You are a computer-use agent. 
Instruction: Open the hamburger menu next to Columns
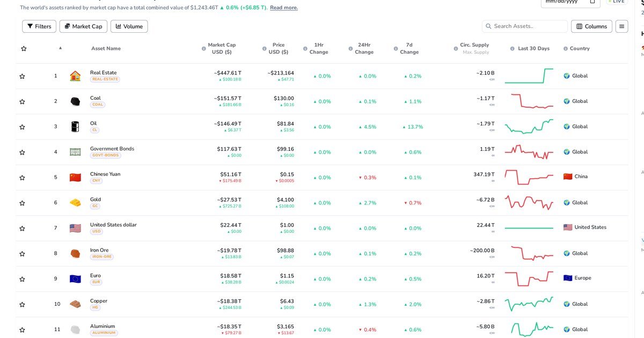(621, 26)
